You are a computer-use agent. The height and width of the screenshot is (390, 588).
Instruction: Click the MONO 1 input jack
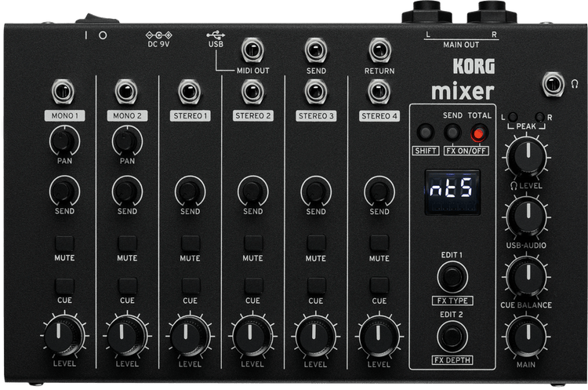(x=63, y=91)
